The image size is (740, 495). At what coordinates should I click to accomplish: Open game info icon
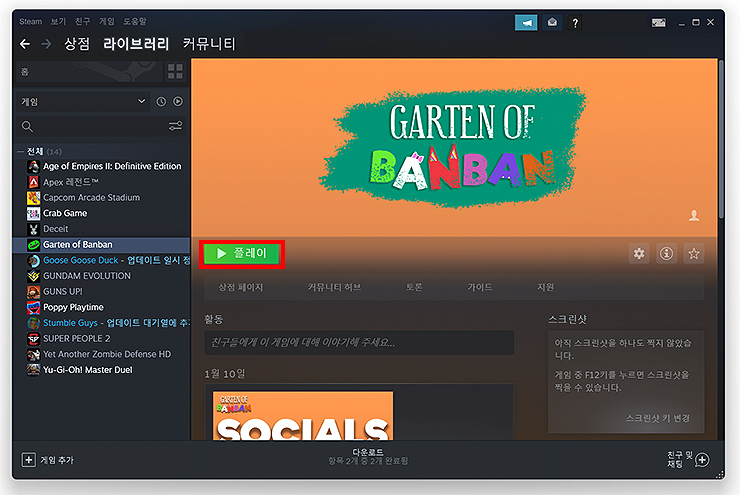pyautogui.click(x=666, y=254)
